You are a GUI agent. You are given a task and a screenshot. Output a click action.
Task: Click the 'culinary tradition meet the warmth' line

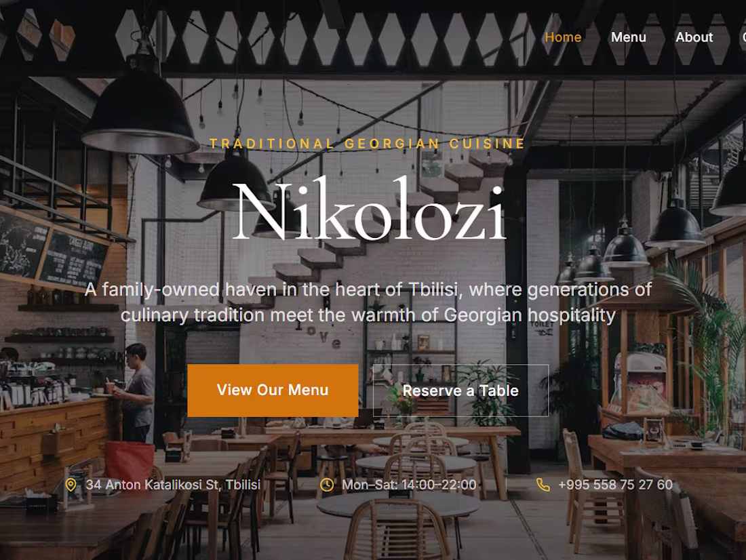click(368, 315)
